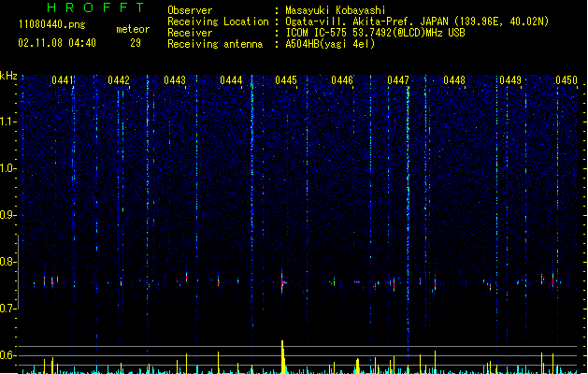
Task: Click the 0444 time marker
Action: tap(231, 80)
